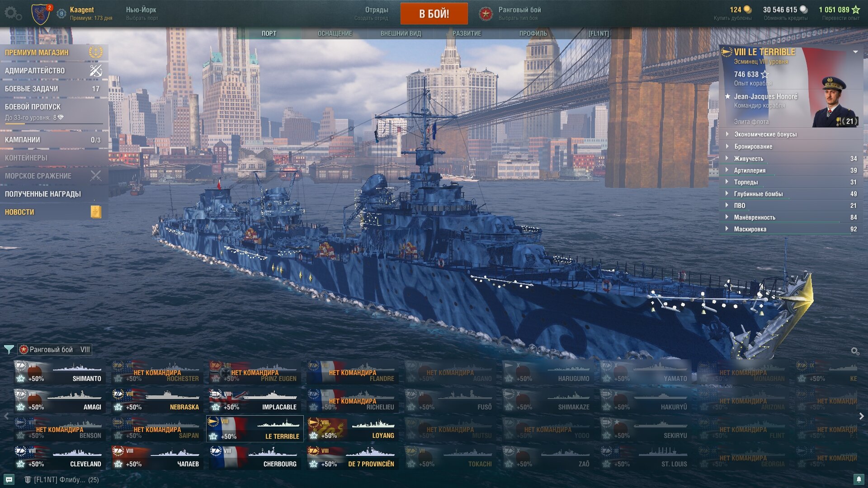Open the ship selection dropdown arrow near Le Terrible
868x488 pixels.
[855, 52]
